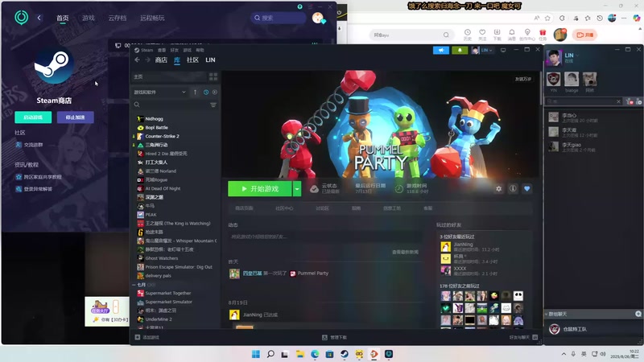Open browser page 下载 download icon
The width and height of the screenshot is (644, 362).
click(x=497, y=35)
